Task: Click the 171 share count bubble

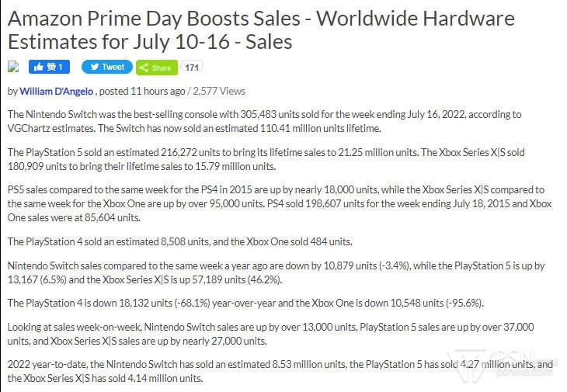Action: coord(192,68)
